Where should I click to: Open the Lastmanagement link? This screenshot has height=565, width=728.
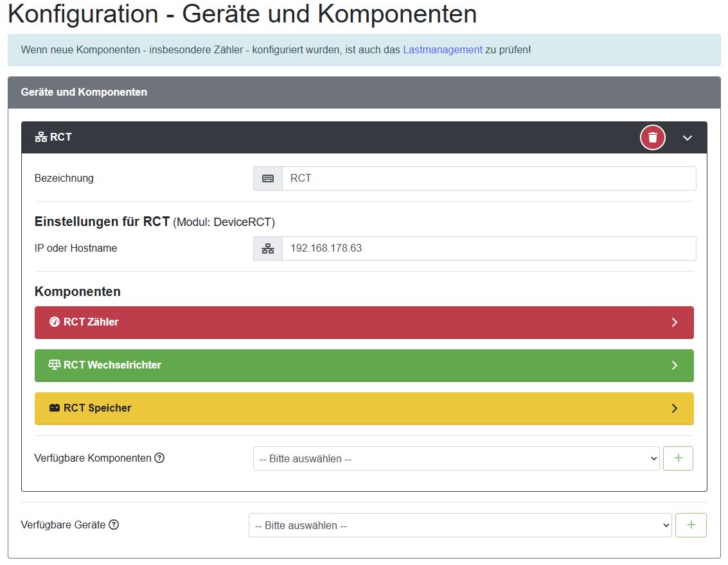point(443,49)
